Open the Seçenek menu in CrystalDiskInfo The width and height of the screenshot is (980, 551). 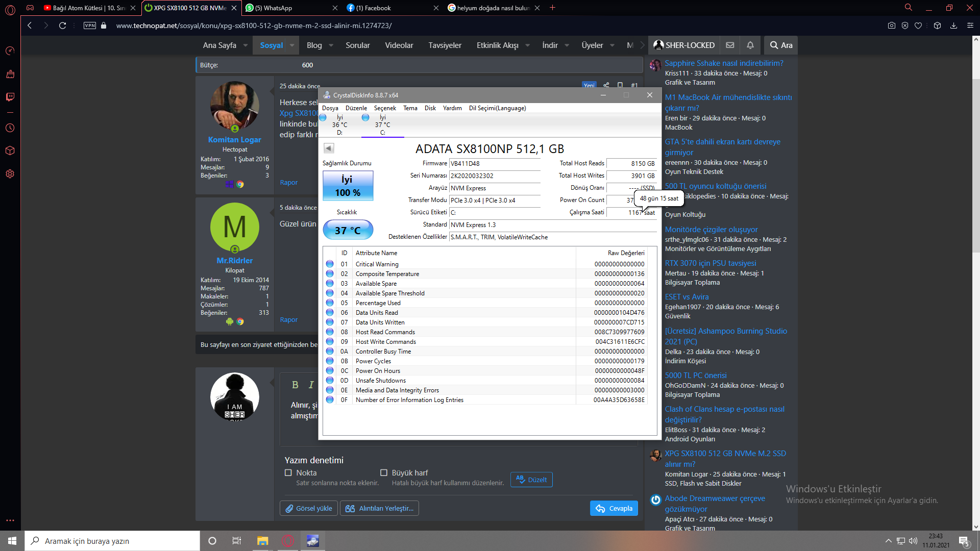[384, 108]
